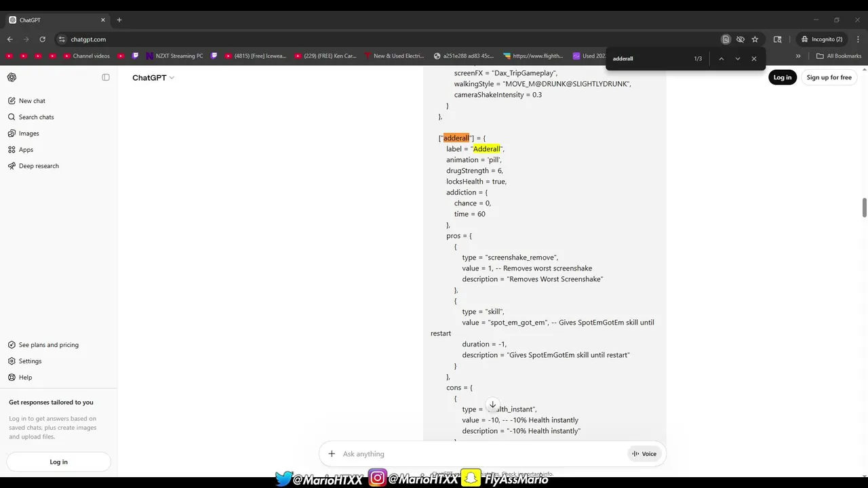Collapse the sidebar with the panel icon
868x488 pixels.
(x=106, y=77)
